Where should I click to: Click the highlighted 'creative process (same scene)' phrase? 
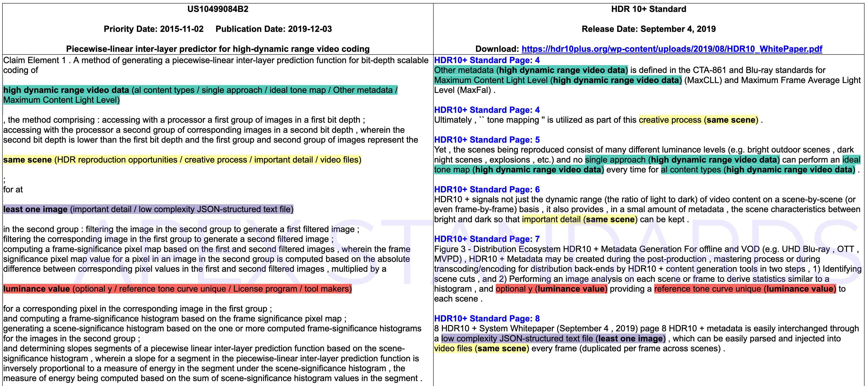click(x=698, y=120)
